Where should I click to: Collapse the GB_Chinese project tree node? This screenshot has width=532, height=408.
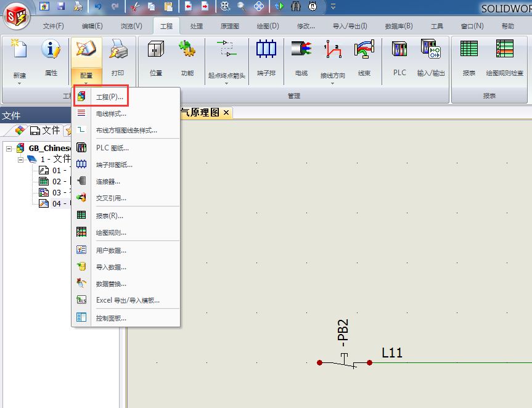pyautogui.click(x=9, y=149)
